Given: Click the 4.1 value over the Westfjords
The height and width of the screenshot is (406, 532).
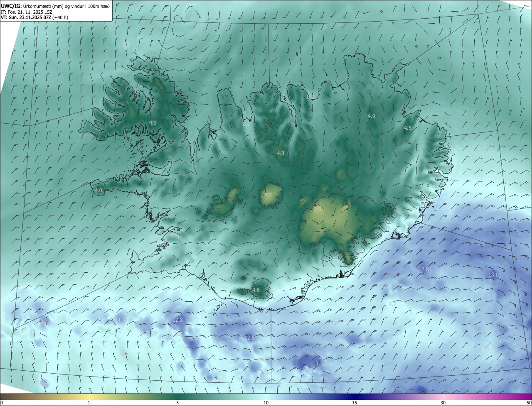Looking at the screenshot, I should (153, 122).
